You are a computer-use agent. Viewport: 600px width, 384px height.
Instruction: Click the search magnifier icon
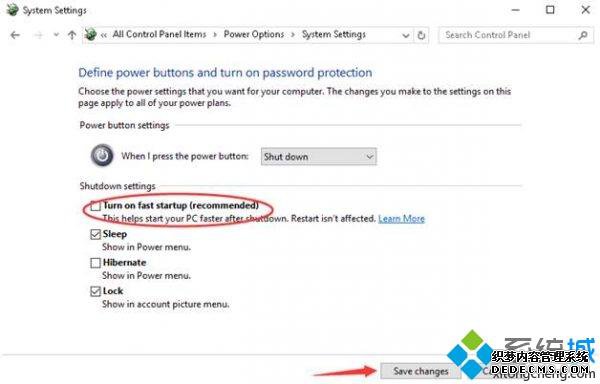(583, 35)
